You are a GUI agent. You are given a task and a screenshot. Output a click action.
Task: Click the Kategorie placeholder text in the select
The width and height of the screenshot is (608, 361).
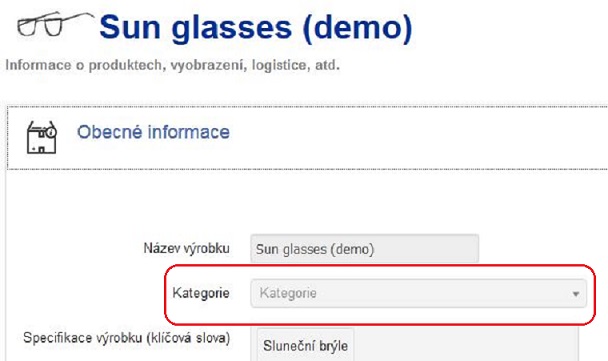tap(288, 293)
